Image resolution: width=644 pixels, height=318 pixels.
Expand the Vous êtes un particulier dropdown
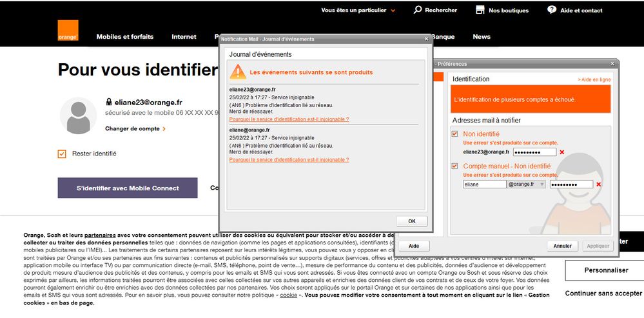(x=358, y=10)
